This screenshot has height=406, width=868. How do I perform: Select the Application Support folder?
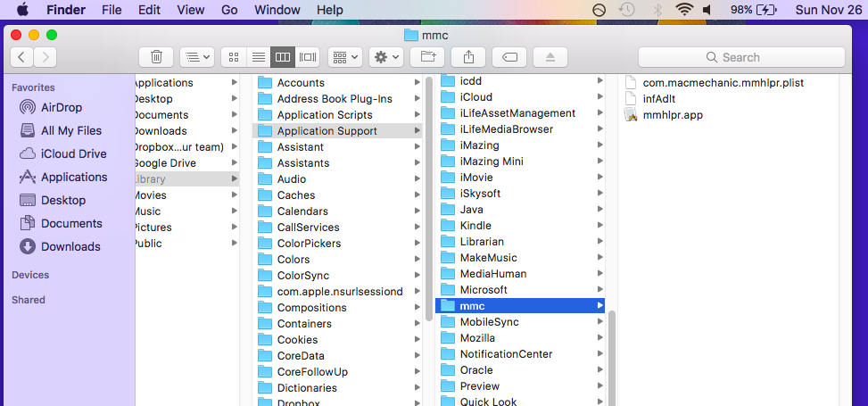337,130
